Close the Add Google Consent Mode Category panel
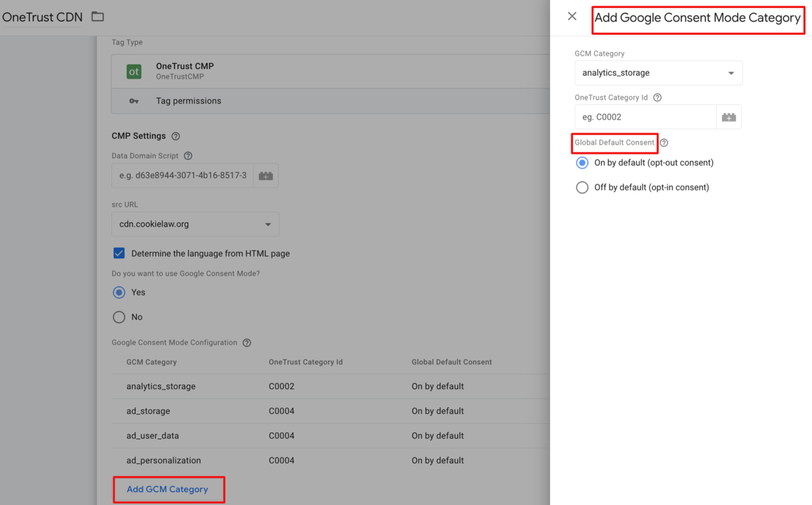 point(572,16)
